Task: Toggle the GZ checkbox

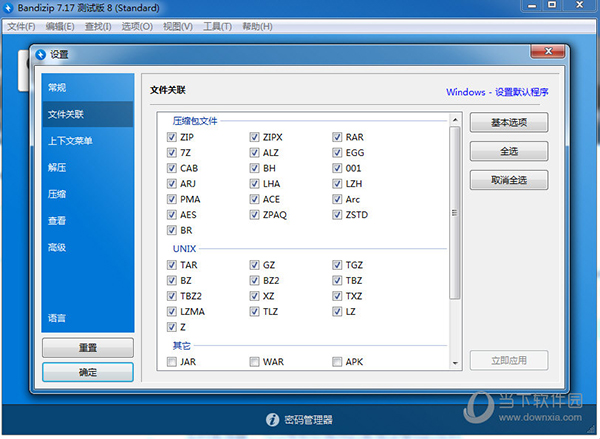Action: [254, 265]
